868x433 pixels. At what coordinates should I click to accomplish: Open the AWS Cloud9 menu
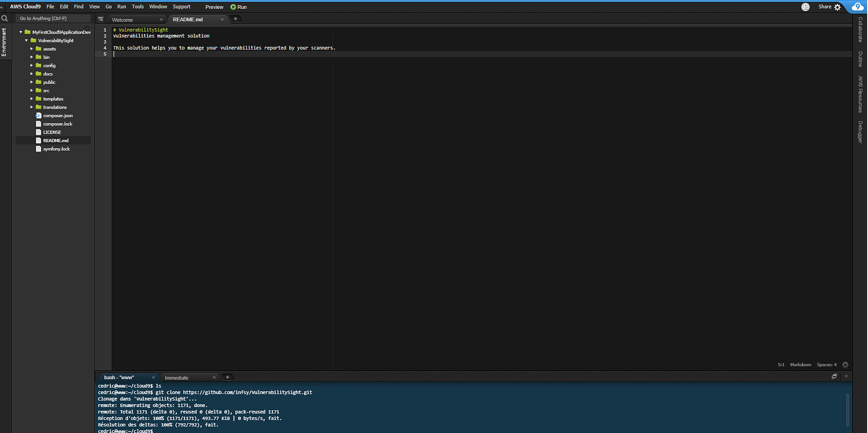(x=25, y=7)
